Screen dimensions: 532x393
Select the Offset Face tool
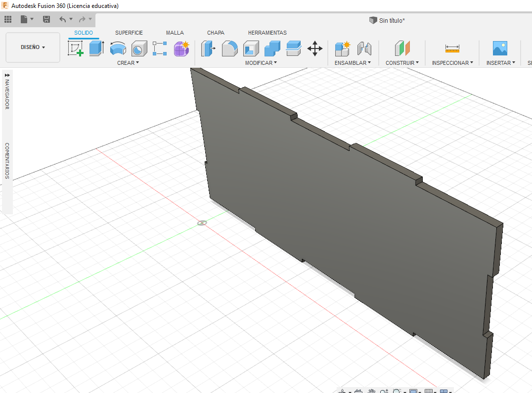(294, 48)
